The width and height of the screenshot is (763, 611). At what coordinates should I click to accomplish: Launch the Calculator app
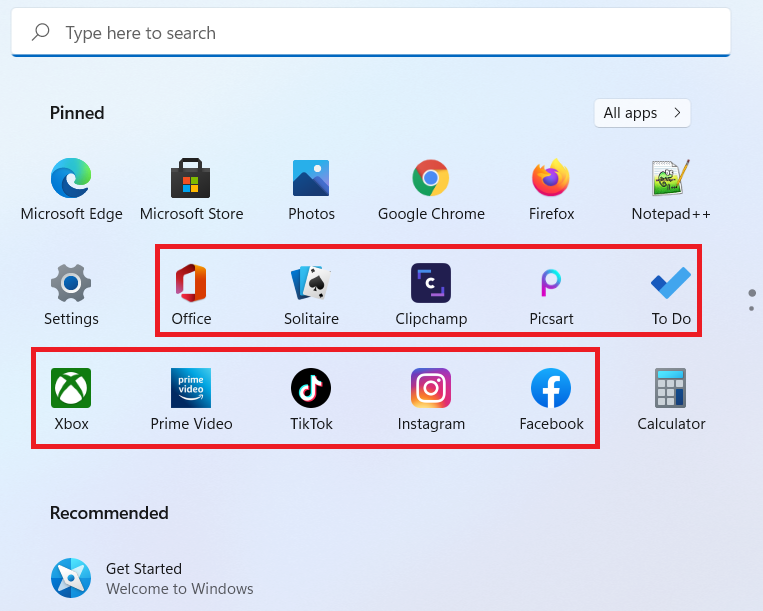pos(671,399)
